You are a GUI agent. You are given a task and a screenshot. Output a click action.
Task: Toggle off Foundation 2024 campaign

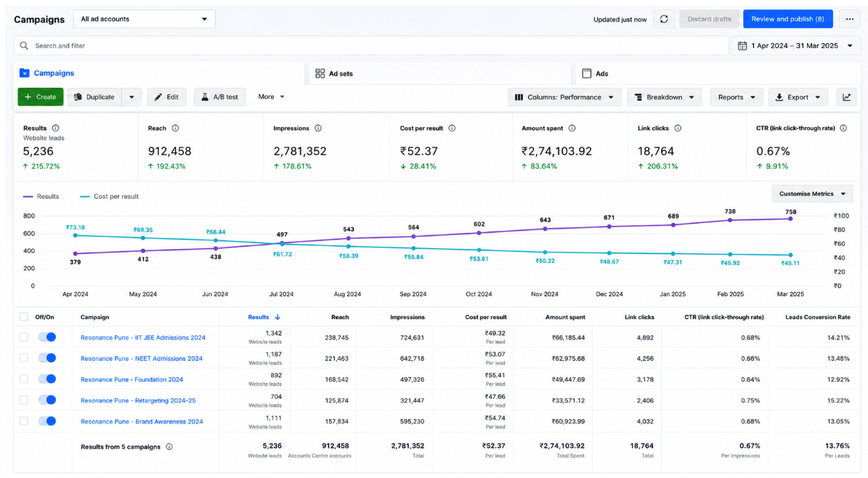pyautogui.click(x=47, y=379)
